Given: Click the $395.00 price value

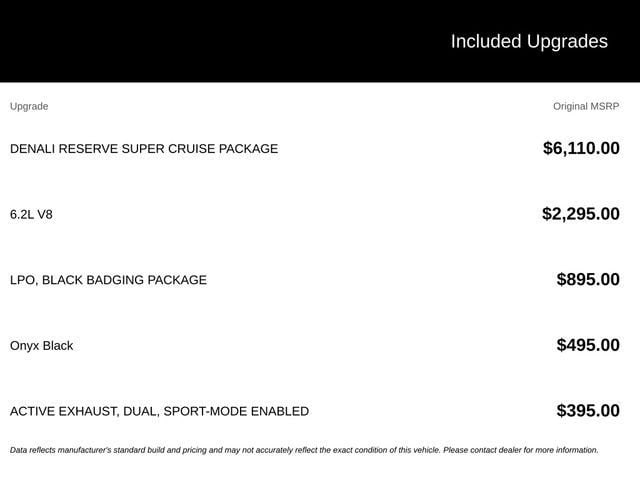Looking at the screenshot, I should click(588, 411).
